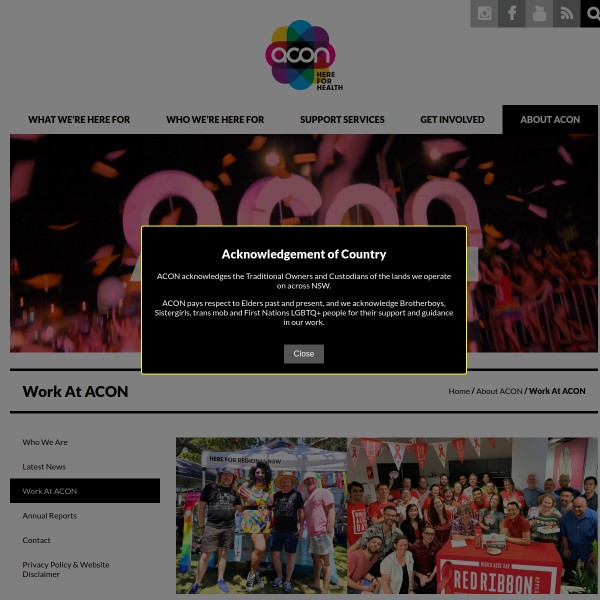The width and height of the screenshot is (600, 600).
Task: Open the Contact sidebar link
Action: [x=36, y=540]
